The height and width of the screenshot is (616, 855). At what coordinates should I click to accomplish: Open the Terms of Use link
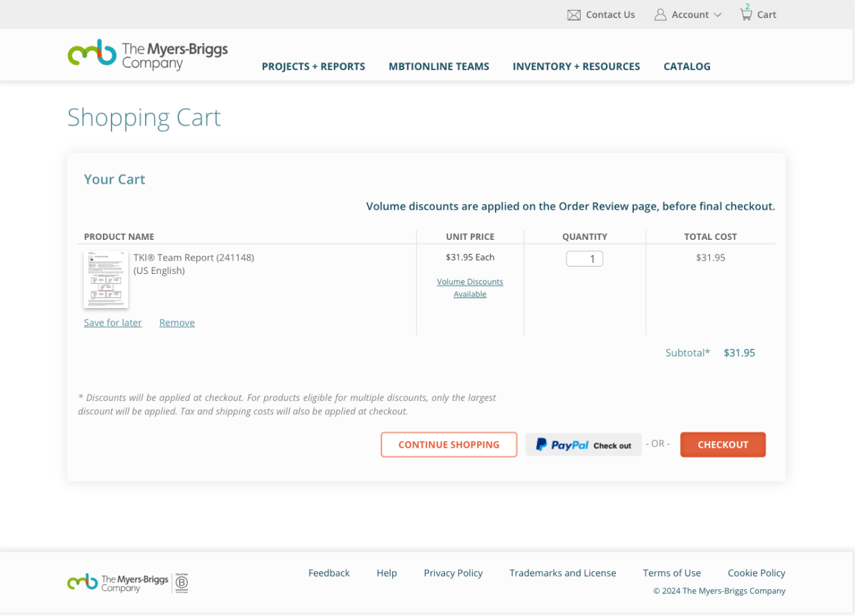click(x=672, y=573)
